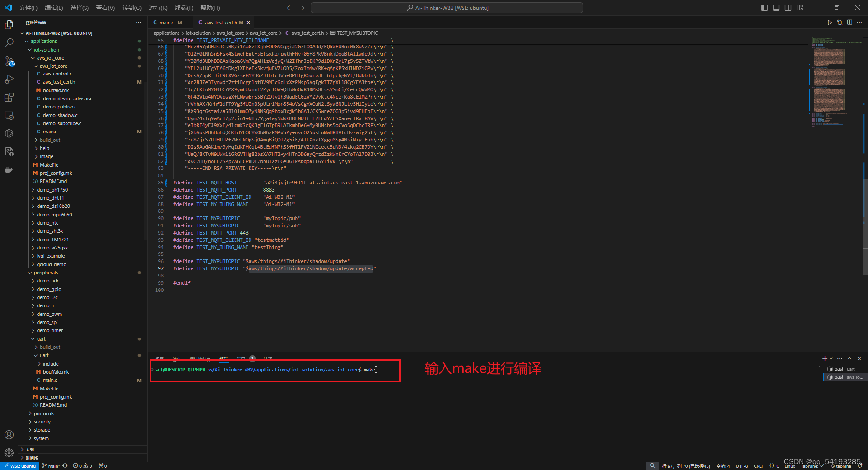This screenshot has height=470, width=868.
Task: Open the Source Control view
Action: coord(9,61)
